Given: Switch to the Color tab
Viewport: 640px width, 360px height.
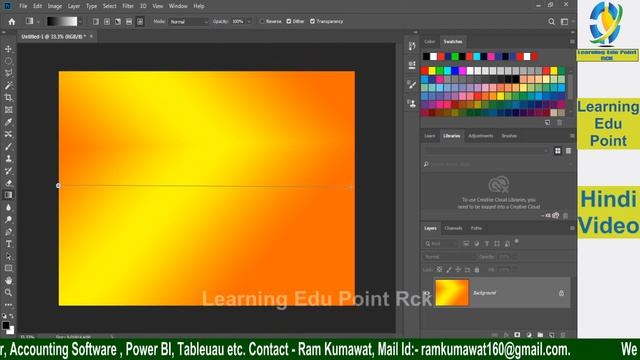Looking at the screenshot, I should [429, 42].
